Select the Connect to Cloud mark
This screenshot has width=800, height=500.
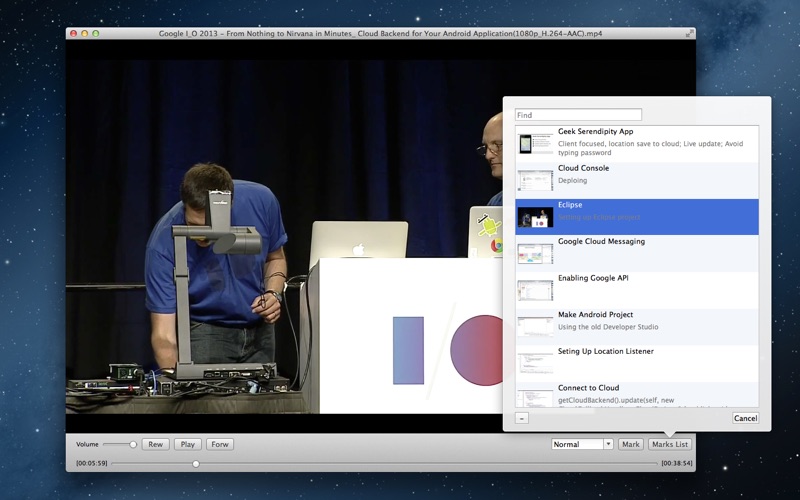pos(637,395)
